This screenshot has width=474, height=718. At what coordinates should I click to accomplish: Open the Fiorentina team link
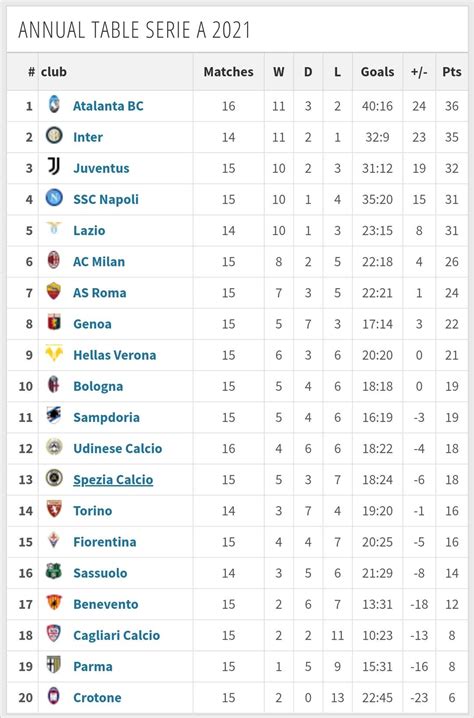point(105,542)
